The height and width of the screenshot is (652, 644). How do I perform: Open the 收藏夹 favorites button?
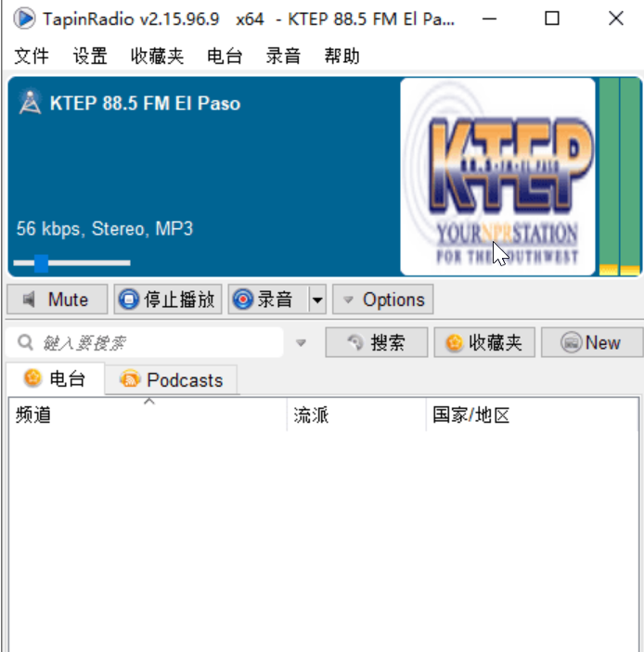click(x=484, y=342)
